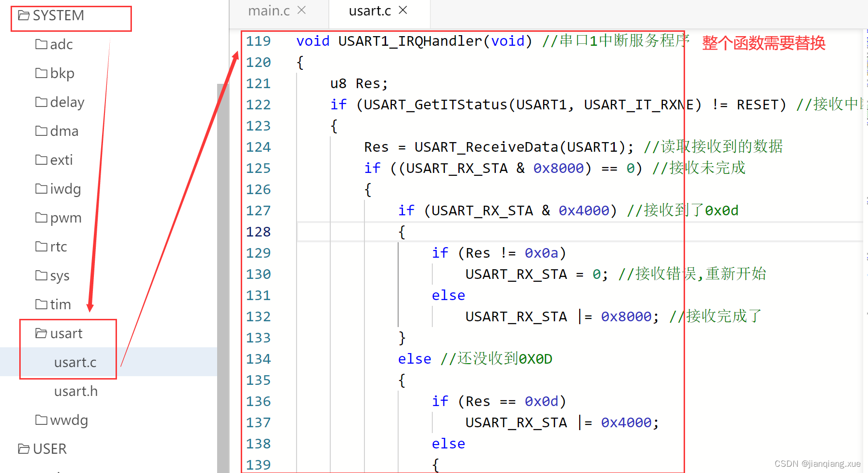Click the file tree vertical scrollbar
The height and width of the screenshot is (473, 868).
[223, 278]
